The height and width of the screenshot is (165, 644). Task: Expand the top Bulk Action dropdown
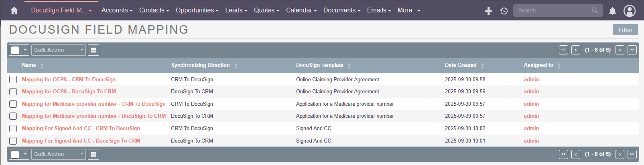point(59,50)
